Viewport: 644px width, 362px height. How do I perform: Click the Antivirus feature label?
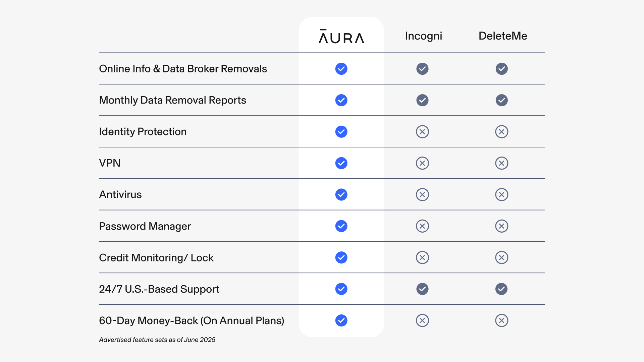pos(120,195)
